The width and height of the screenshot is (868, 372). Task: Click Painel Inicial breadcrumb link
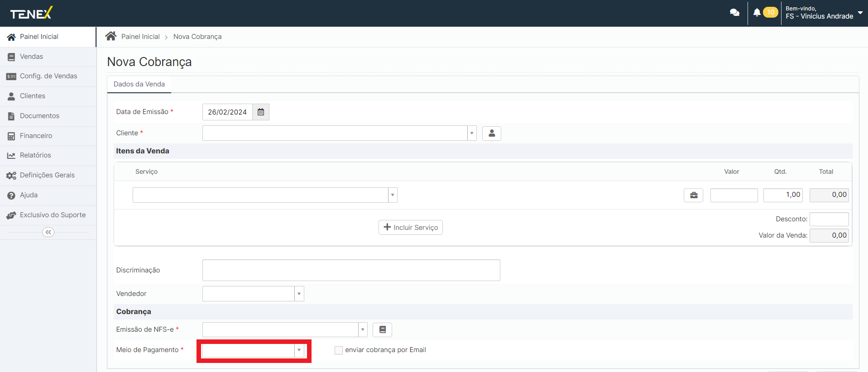point(140,37)
